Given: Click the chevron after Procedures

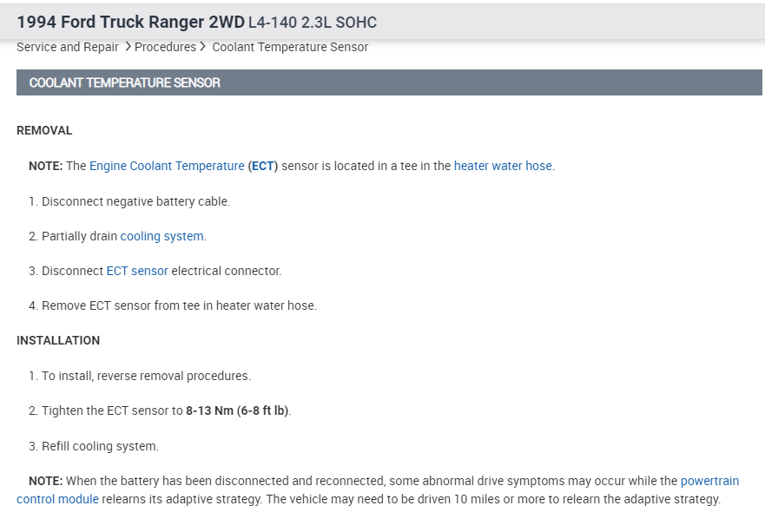Looking at the screenshot, I should [x=203, y=47].
